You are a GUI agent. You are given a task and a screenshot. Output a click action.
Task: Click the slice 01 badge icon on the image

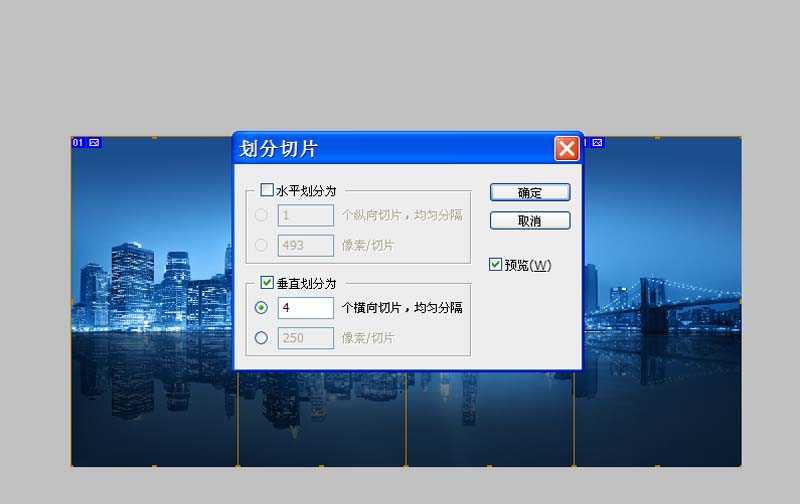94,142
